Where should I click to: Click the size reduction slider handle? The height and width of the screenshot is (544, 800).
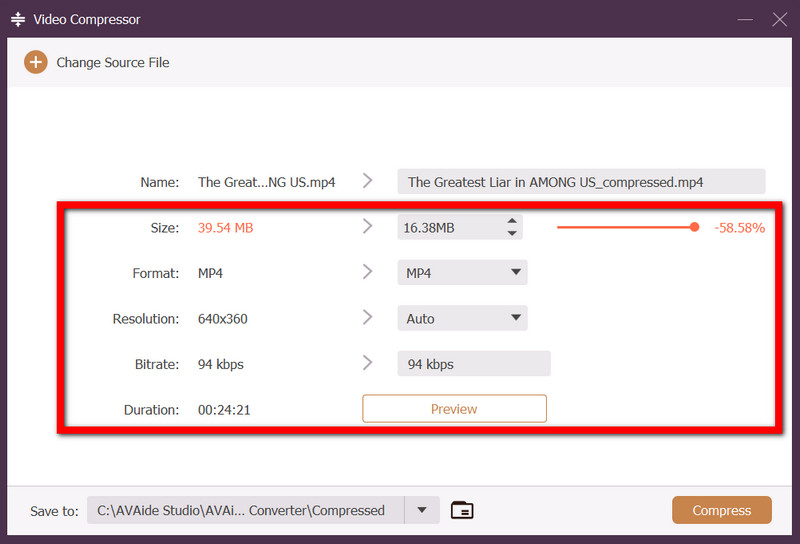click(x=694, y=227)
